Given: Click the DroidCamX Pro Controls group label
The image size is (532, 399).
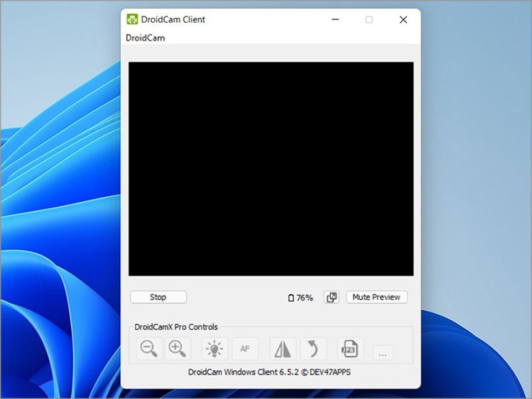Looking at the screenshot, I should coord(176,327).
